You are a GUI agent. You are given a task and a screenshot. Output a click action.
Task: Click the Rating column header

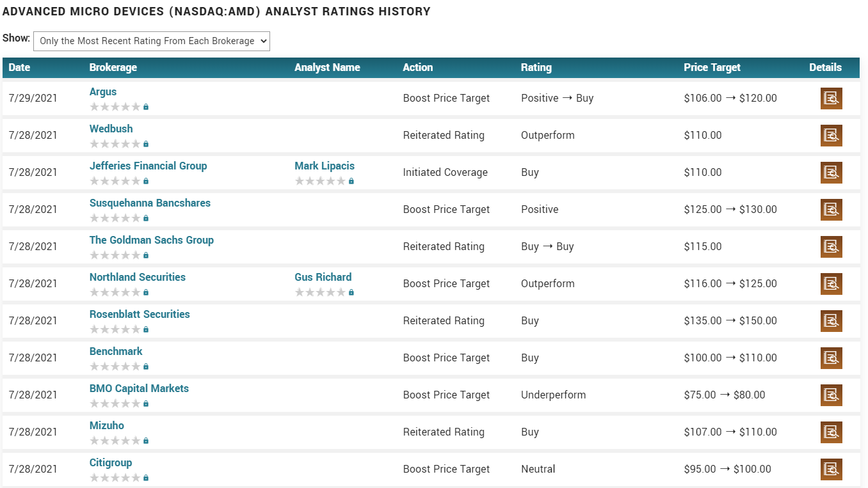pyautogui.click(x=536, y=67)
